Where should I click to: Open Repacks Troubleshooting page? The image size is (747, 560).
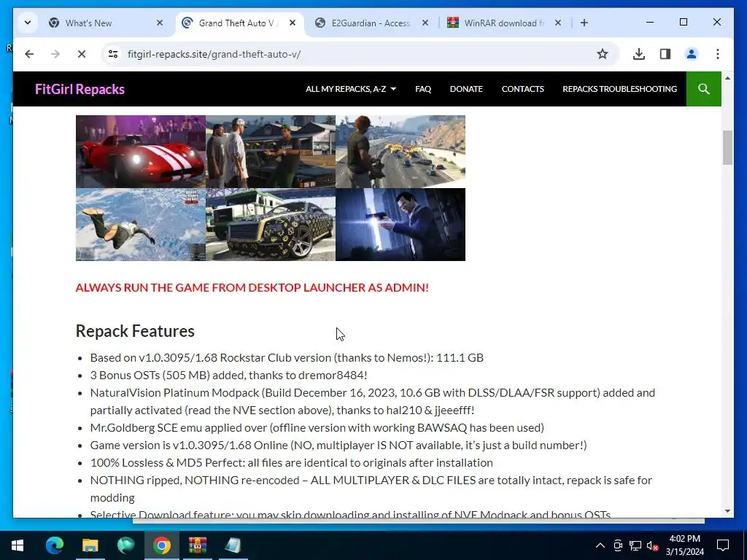click(619, 89)
